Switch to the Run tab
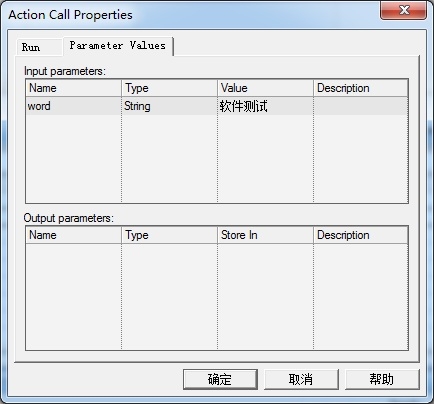This screenshot has width=434, height=404. coord(39,47)
